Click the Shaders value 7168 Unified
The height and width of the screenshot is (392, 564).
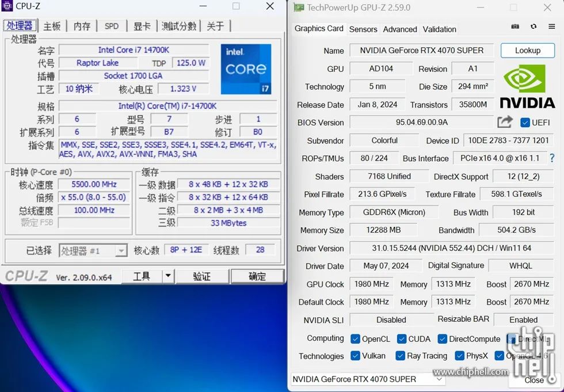(389, 176)
